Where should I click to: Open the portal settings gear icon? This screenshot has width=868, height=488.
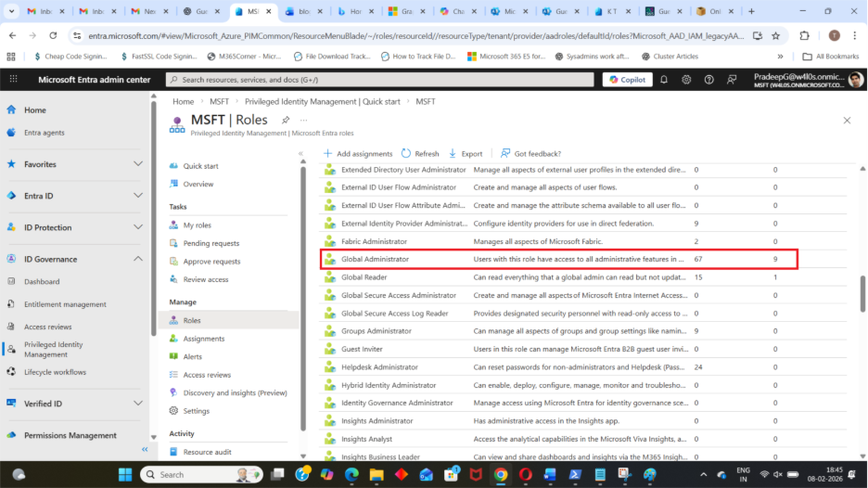click(685, 80)
